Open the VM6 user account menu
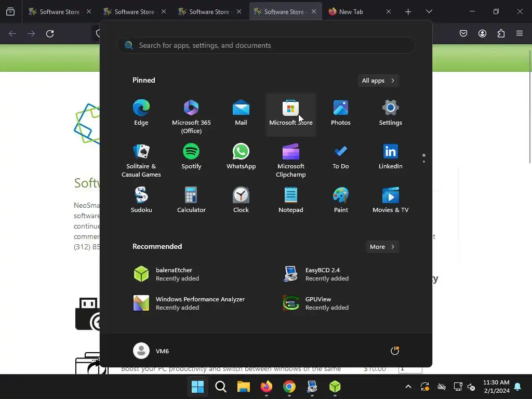The width and height of the screenshot is (532, 399). coord(151,351)
